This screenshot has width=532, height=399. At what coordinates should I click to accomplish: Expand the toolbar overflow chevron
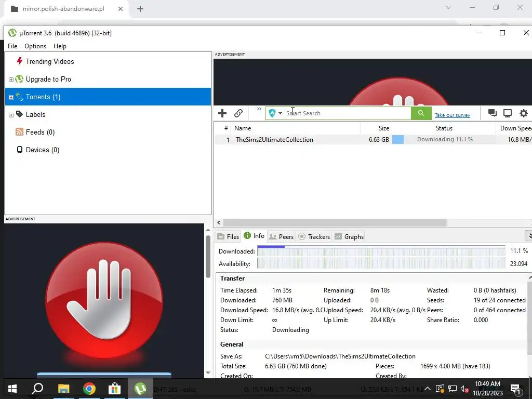(x=259, y=109)
